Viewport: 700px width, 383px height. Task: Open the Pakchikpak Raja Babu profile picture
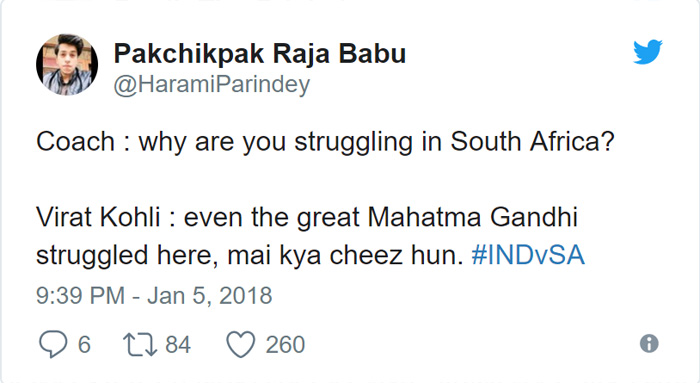pyautogui.click(x=67, y=64)
